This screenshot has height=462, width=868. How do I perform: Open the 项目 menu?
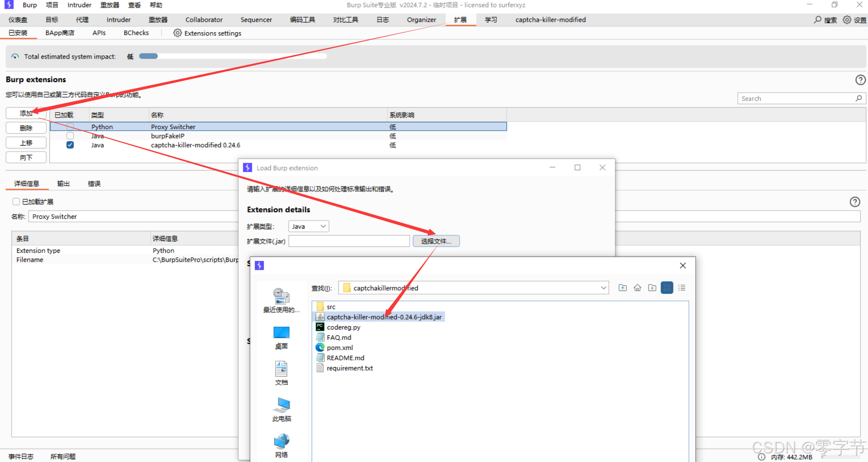52,5
